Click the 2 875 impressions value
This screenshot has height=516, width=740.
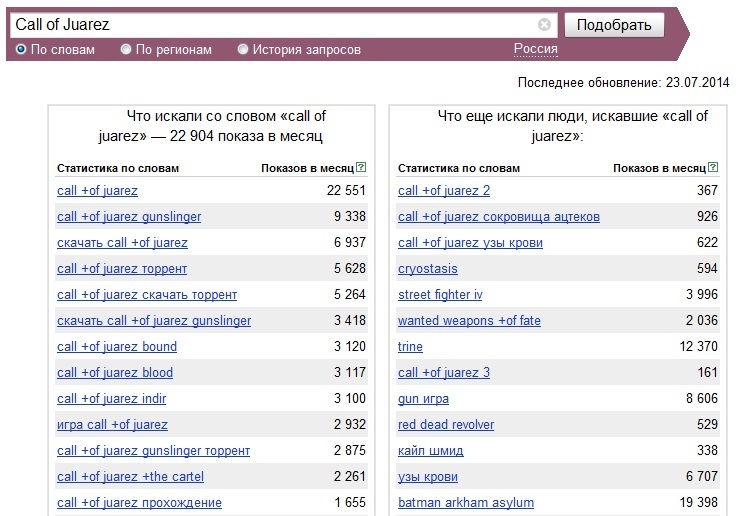pos(350,450)
